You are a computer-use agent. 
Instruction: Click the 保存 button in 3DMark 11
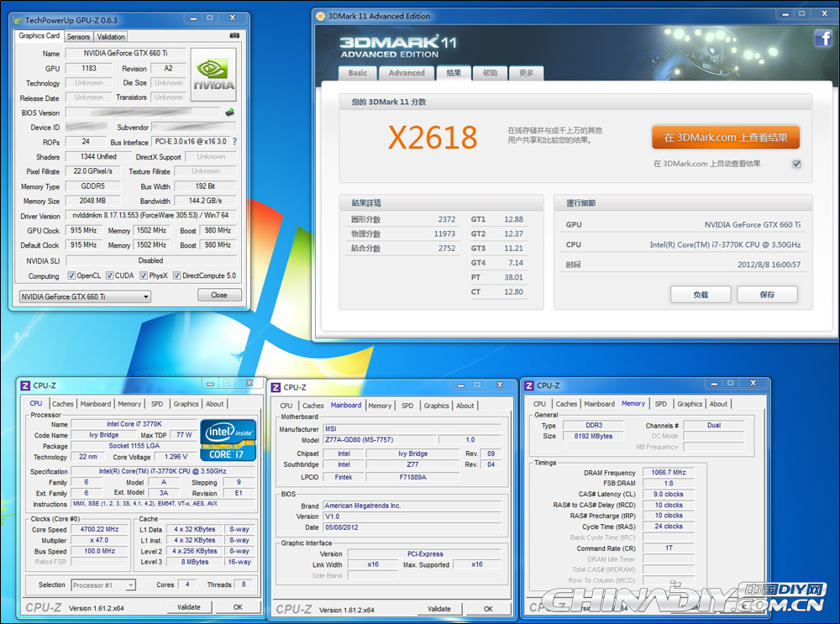(767, 295)
